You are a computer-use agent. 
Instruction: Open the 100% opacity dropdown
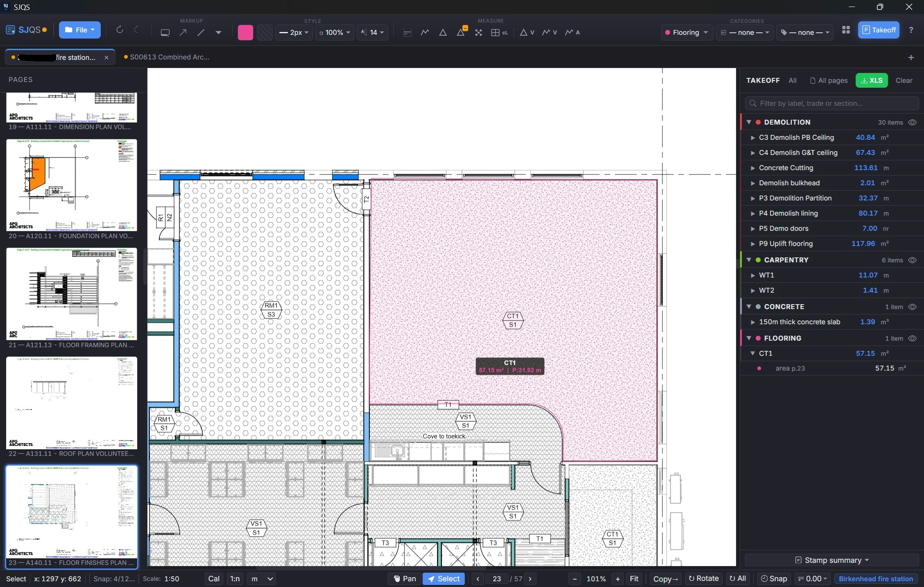pyautogui.click(x=335, y=32)
